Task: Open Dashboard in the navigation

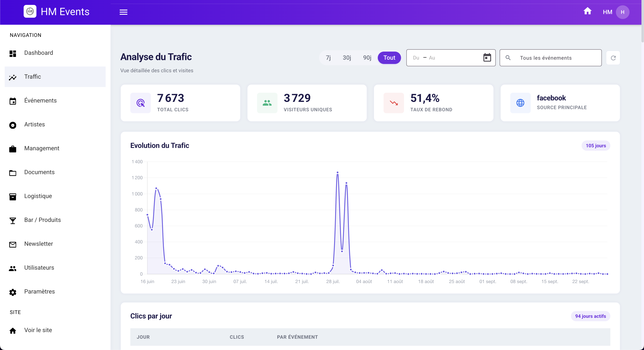Action: (55, 53)
